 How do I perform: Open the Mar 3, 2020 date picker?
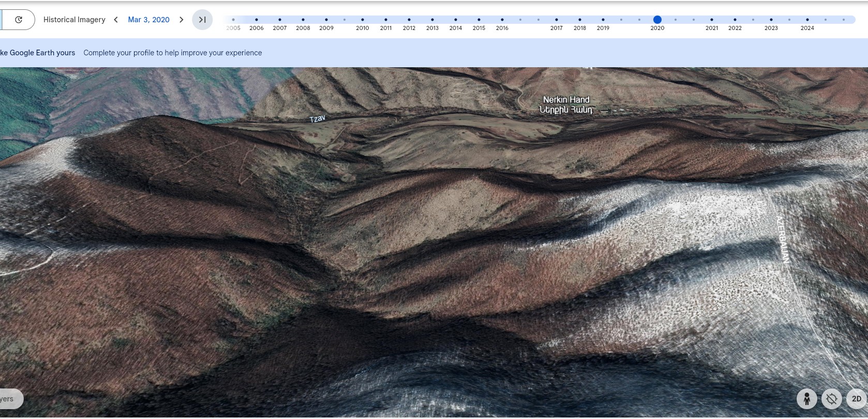(x=148, y=20)
